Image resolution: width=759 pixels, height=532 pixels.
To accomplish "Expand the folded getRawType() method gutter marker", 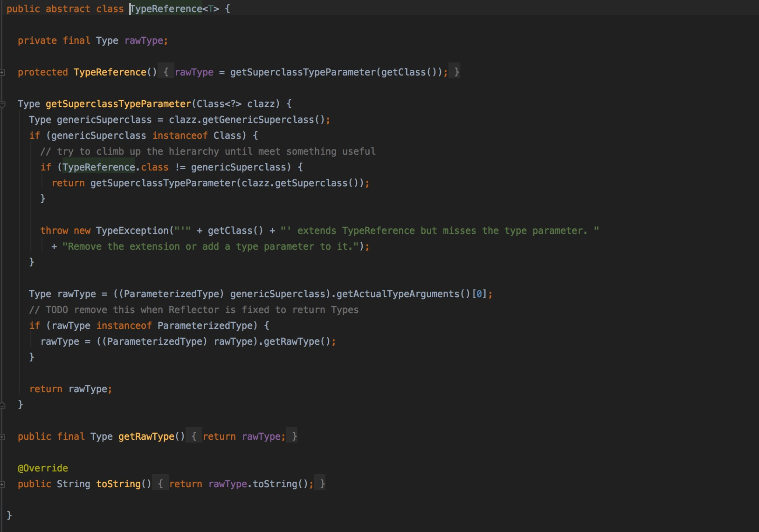I will pos(2,437).
